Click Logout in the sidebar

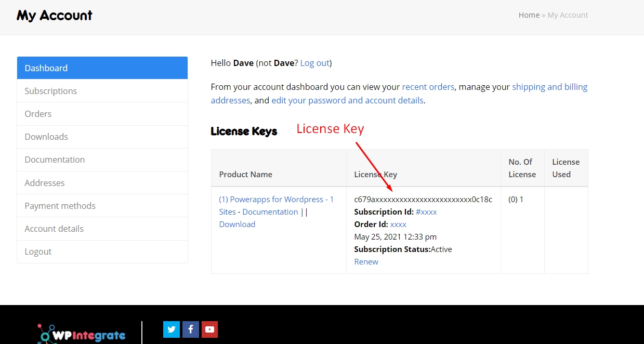coord(102,252)
